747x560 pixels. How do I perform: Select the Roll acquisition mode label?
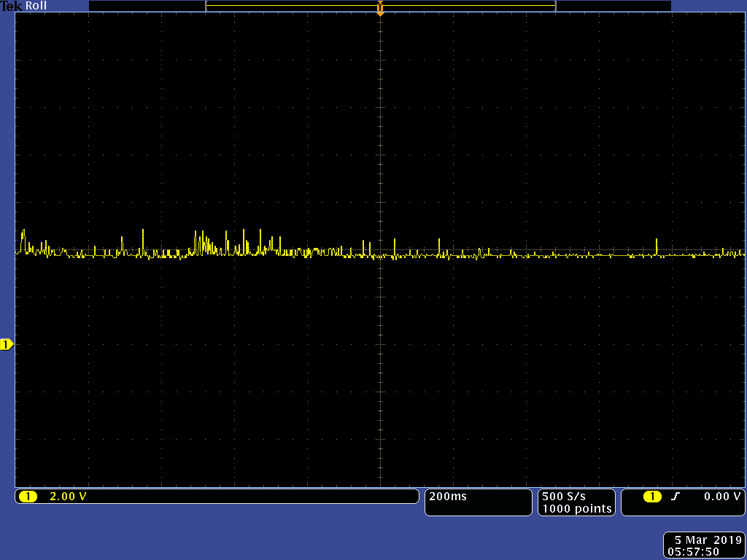click(36, 6)
